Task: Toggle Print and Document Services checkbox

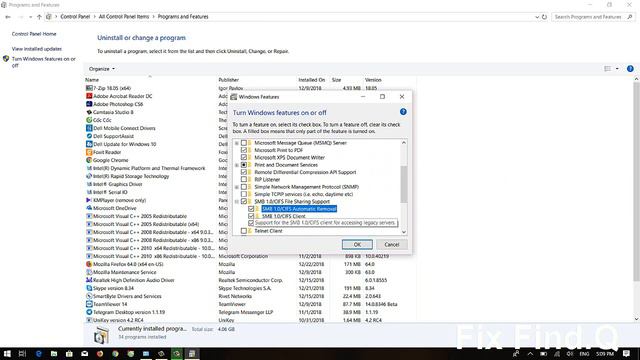Action: coord(244,165)
